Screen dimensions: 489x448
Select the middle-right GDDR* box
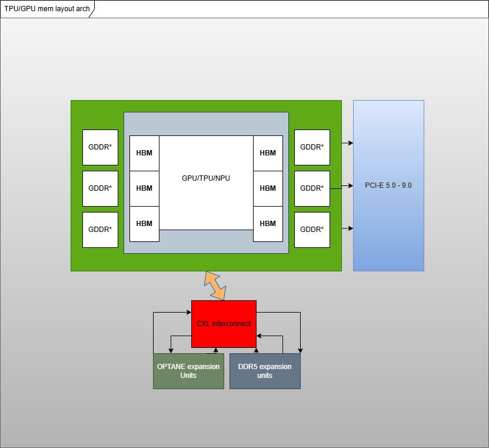(312, 188)
